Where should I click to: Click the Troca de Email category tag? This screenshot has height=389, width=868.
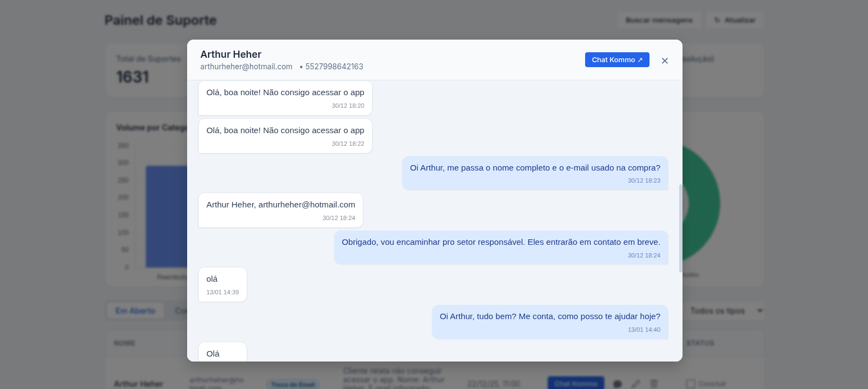(x=293, y=384)
